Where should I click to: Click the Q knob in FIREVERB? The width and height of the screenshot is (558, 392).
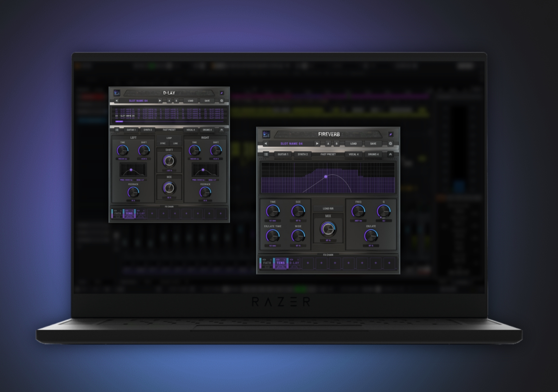coord(384,211)
